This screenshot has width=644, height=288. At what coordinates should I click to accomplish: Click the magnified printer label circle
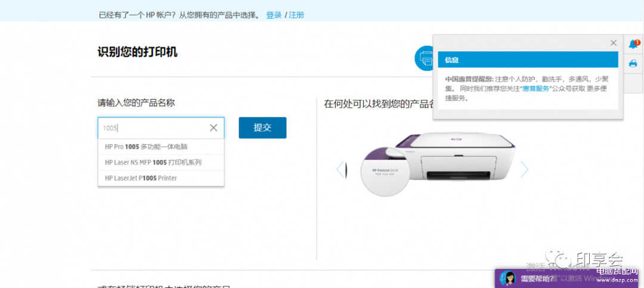click(385, 171)
